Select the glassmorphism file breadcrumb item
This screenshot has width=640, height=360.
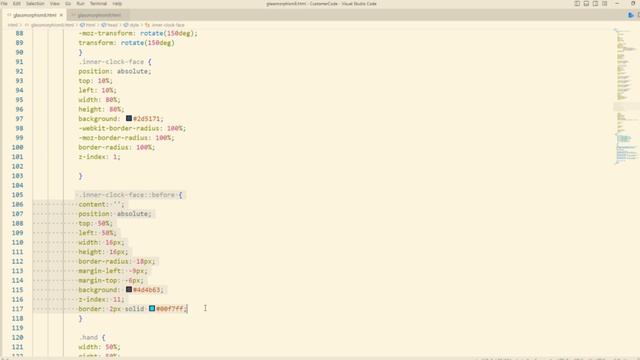coord(49,25)
